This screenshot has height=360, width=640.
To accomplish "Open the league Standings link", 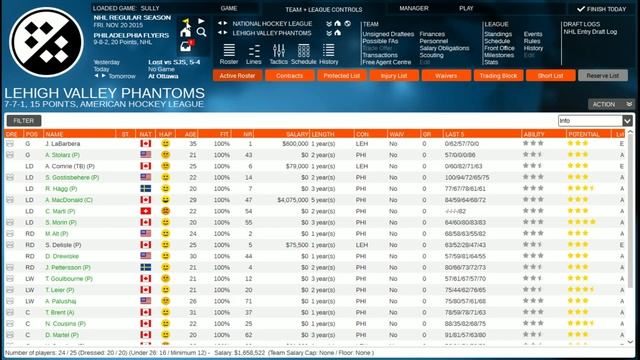I will point(498,34).
